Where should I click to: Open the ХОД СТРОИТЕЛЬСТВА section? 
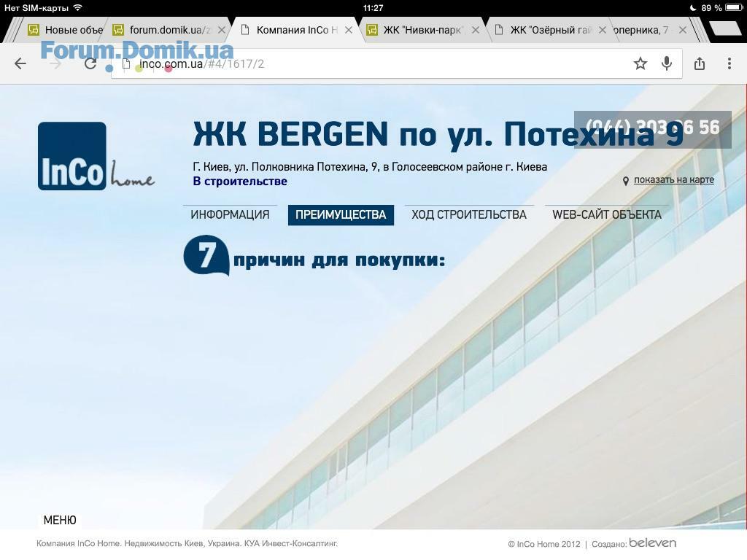(x=469, y=215)
